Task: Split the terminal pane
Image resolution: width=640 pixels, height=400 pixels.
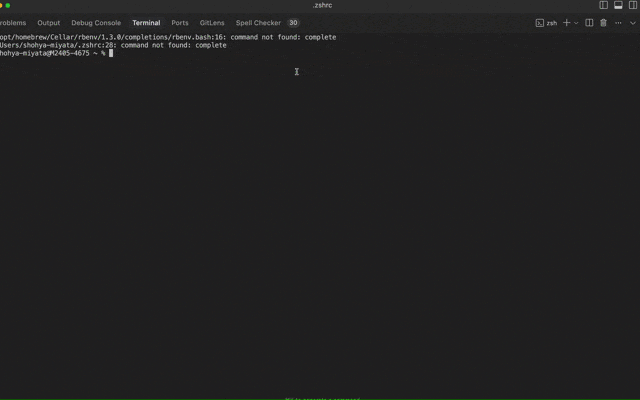Action: tap(589, 23)
